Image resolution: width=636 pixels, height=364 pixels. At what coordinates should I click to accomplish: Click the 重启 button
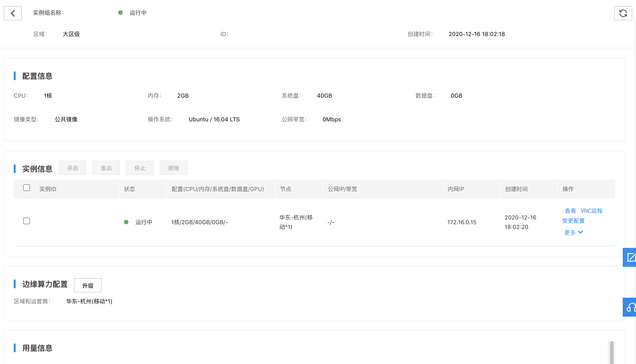[106, 168]
